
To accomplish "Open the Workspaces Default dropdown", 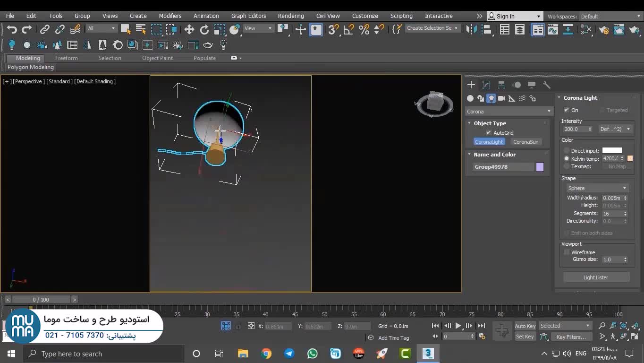I will coord(609,17).
